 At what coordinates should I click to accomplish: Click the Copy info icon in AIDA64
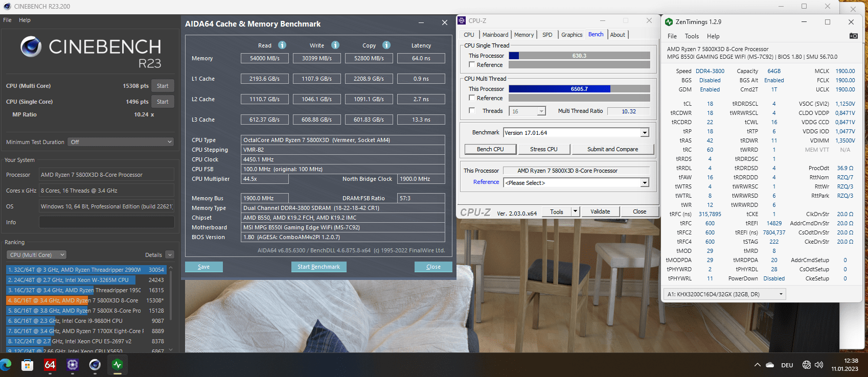[x=386, y=45]
